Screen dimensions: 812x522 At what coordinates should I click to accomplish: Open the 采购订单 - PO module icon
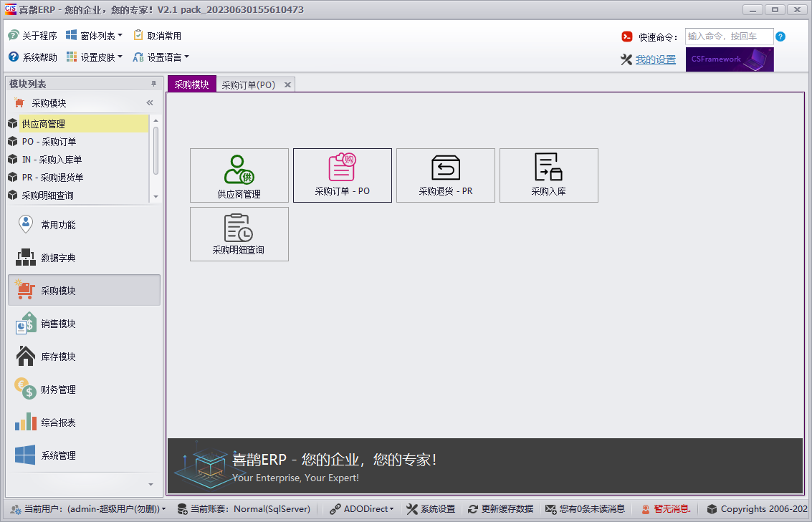click(342, 175)
